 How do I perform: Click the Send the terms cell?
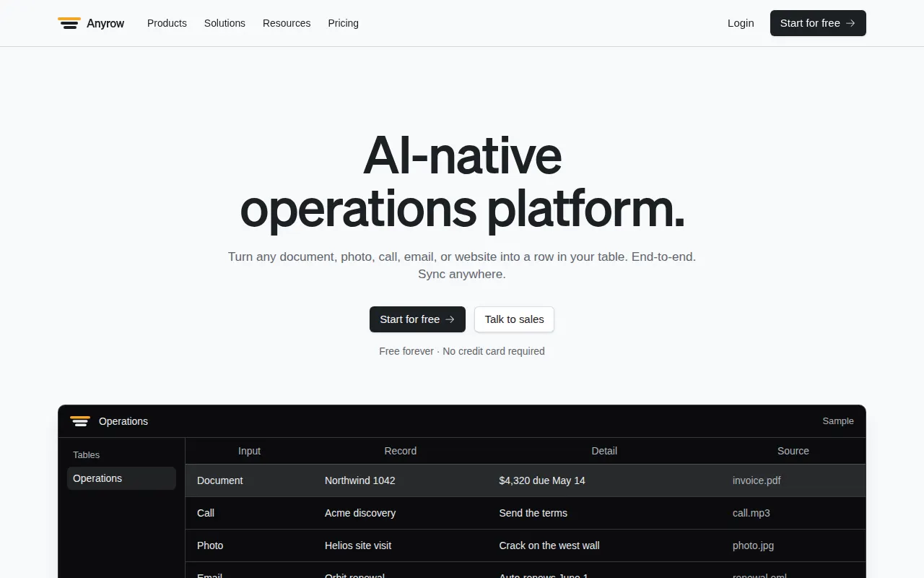(x=604, y=513)
